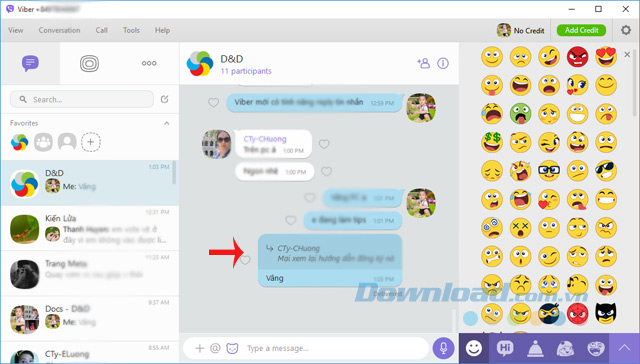
Task: Insert the dizzy X-eyes emoticon
Action: [520, 228]
